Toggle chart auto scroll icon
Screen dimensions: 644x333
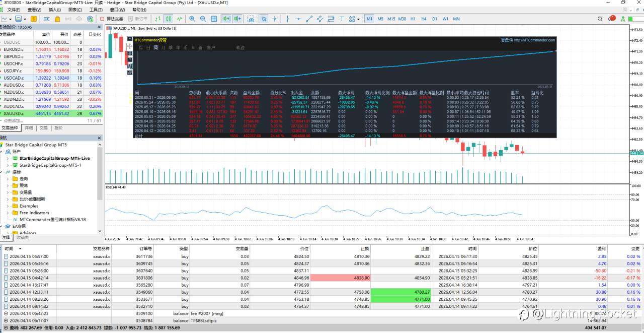pos(226,19)
